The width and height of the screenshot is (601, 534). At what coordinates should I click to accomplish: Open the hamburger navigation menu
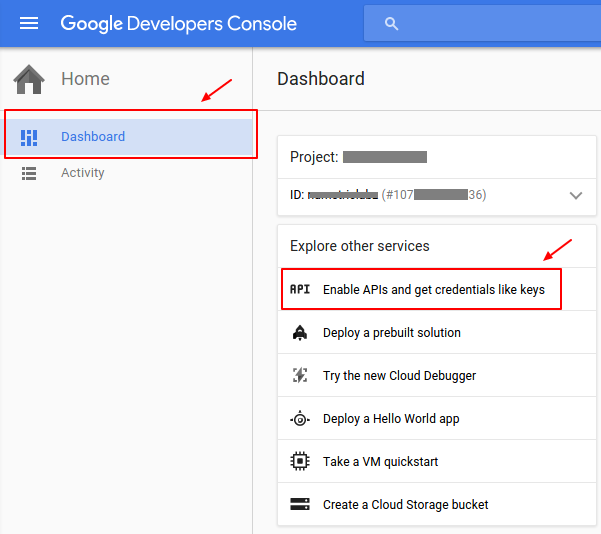29,23
